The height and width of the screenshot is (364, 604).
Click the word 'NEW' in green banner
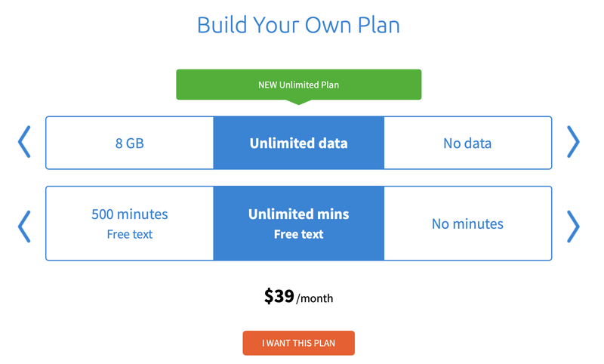click(267, 85)
